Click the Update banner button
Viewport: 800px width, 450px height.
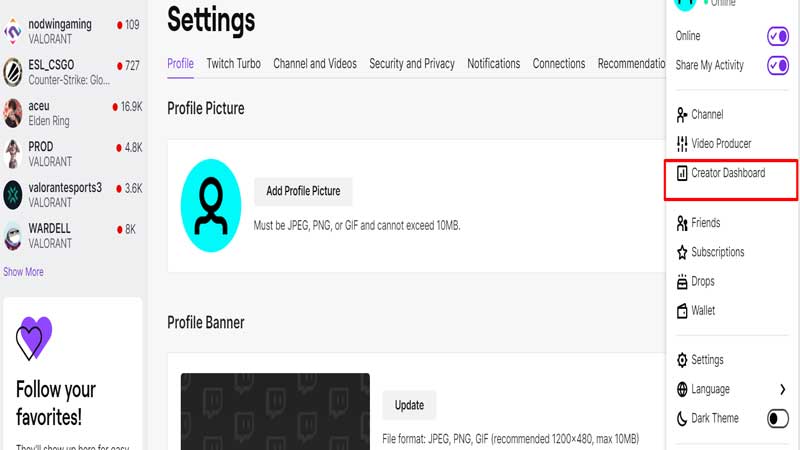pos(409,405)
